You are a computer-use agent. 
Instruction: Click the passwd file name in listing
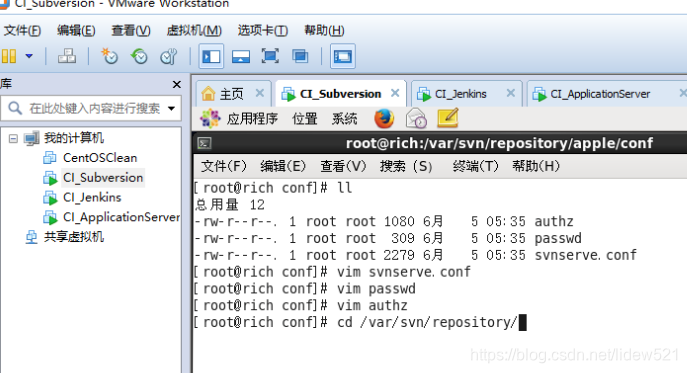pos(558,238)
